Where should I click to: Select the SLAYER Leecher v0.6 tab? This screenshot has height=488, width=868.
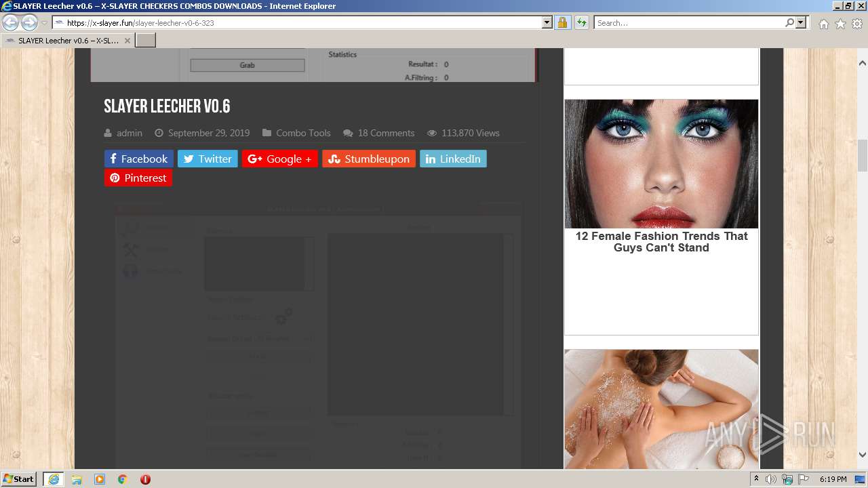(x=67, y=41)
